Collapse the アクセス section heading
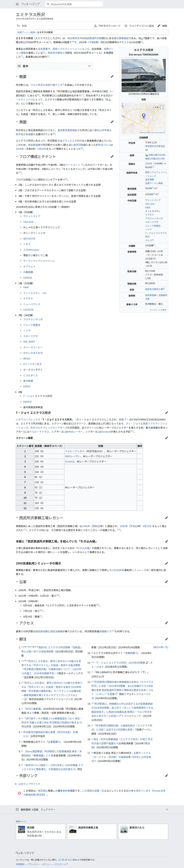The width and height of the screenshot is (184, 868). tap(25, 623)
